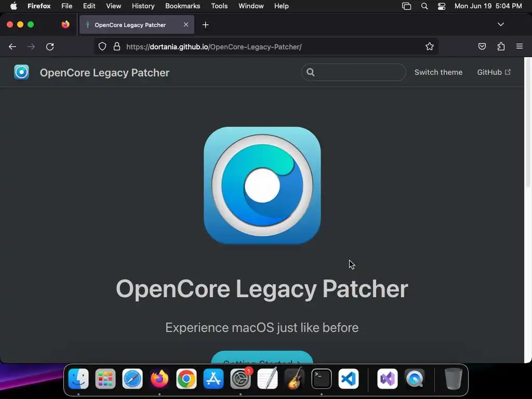This screenshot has height=399, width=532.
Task: Bookmark this page with the star icon
Action: point(430,46)
